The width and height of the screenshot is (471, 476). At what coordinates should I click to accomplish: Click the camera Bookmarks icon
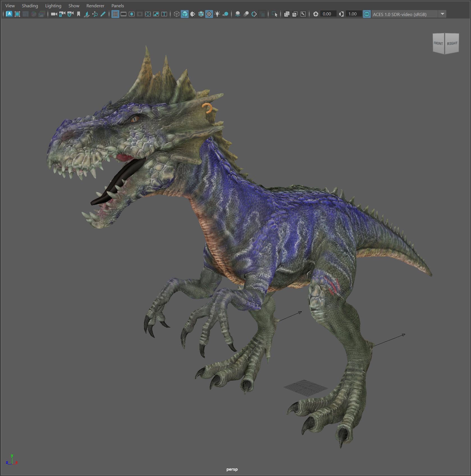click(79, 14)
